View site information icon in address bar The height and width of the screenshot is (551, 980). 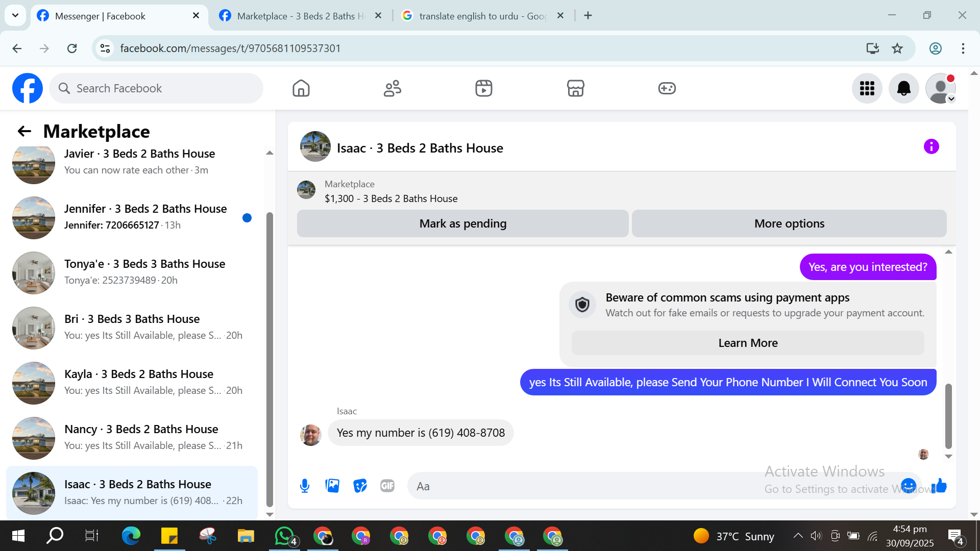[x=105, y=48]
